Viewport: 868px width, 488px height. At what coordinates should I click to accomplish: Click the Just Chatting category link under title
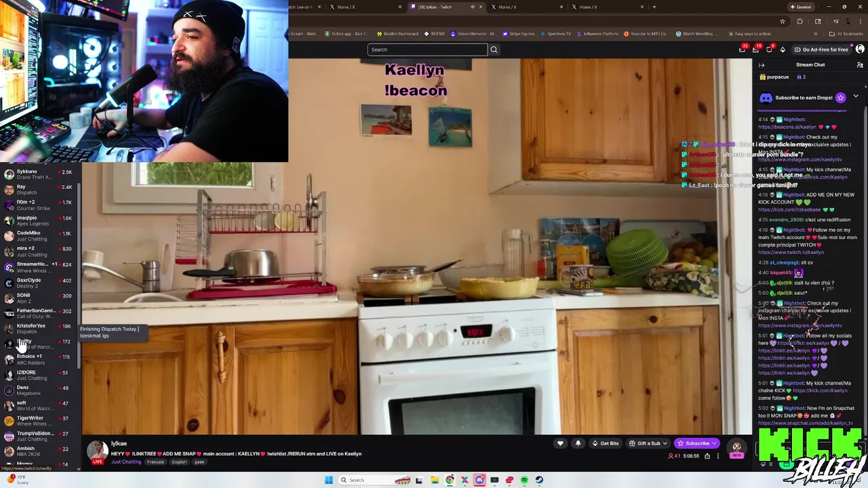(x=126, y=462)
